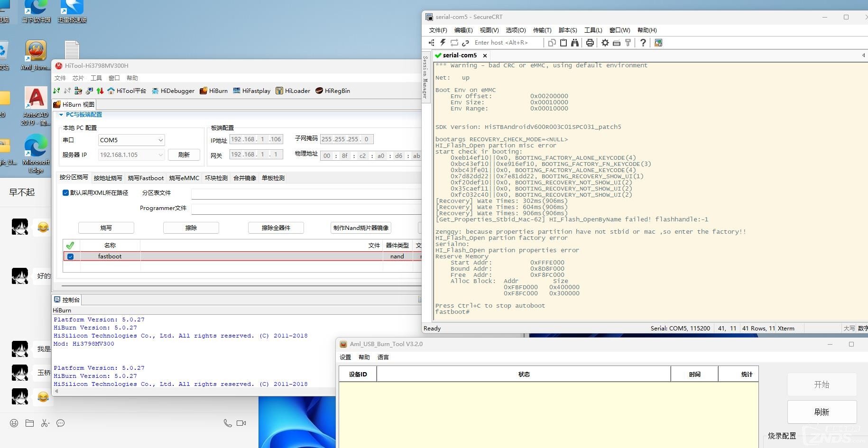Click SecureCRT Session Manager toolbar icon
Viewport: 868px width, 448px height.
click(432, 43)
